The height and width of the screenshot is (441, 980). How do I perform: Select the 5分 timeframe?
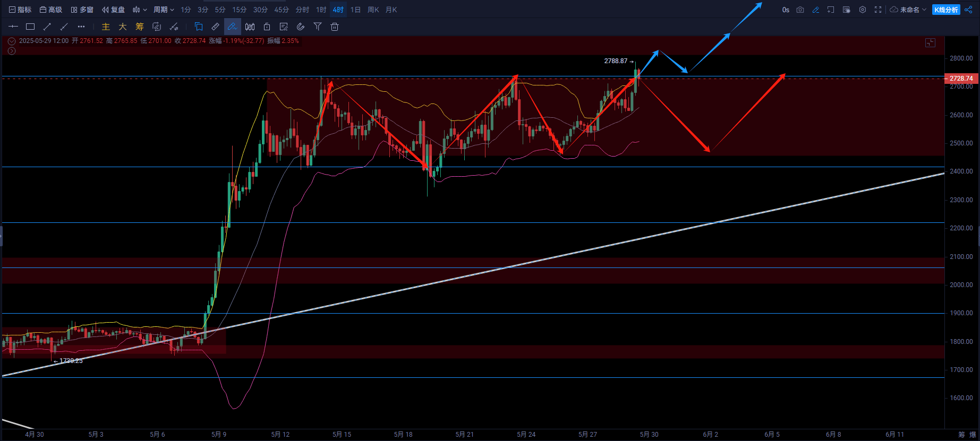pyautogui.click(x=220, y=10)
